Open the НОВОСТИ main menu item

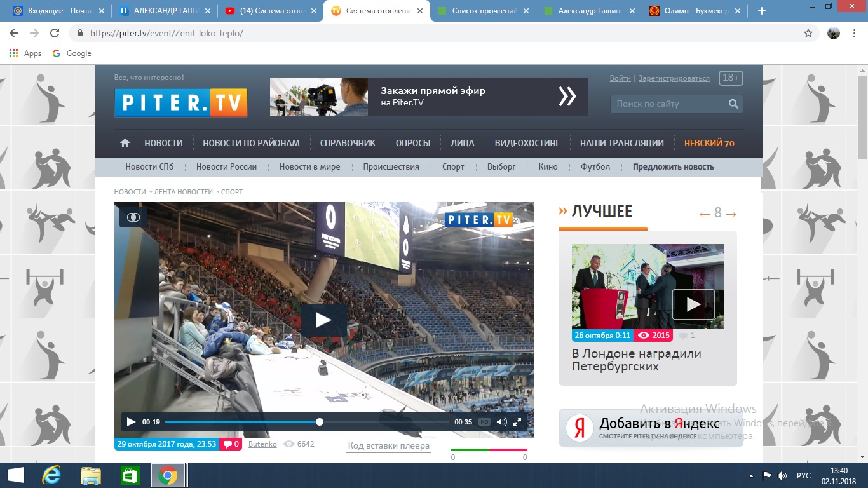(163, 143)
